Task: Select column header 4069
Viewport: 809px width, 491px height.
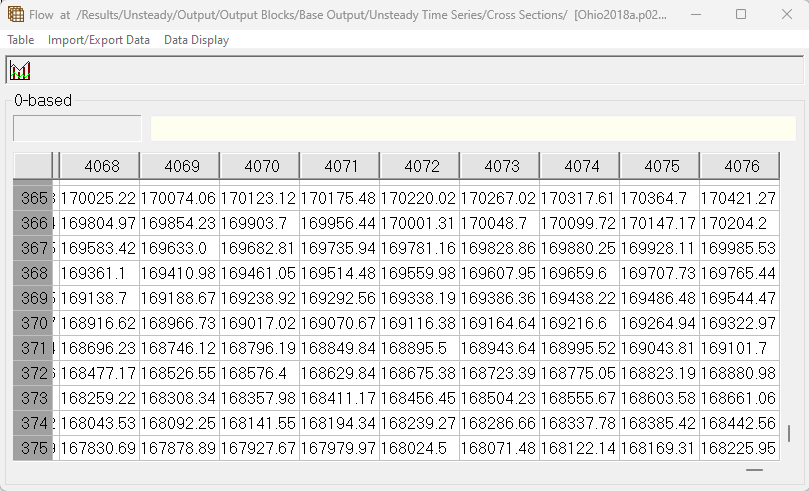Action: 180,166
